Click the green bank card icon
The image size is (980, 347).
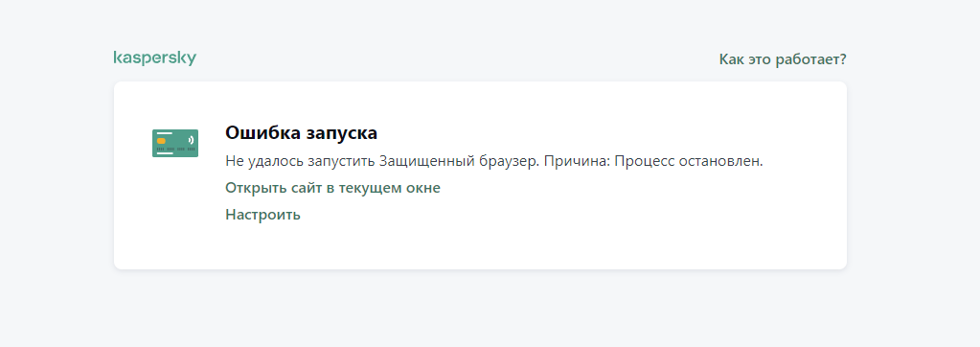point(175,143)
